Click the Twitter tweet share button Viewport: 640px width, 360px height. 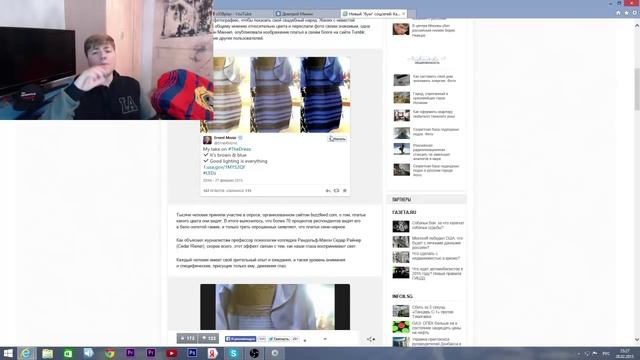coord(279,339)
